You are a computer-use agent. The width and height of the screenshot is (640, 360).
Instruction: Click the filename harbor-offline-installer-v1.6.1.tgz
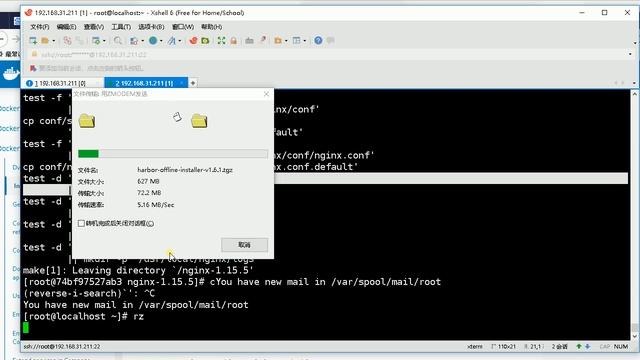185,170
